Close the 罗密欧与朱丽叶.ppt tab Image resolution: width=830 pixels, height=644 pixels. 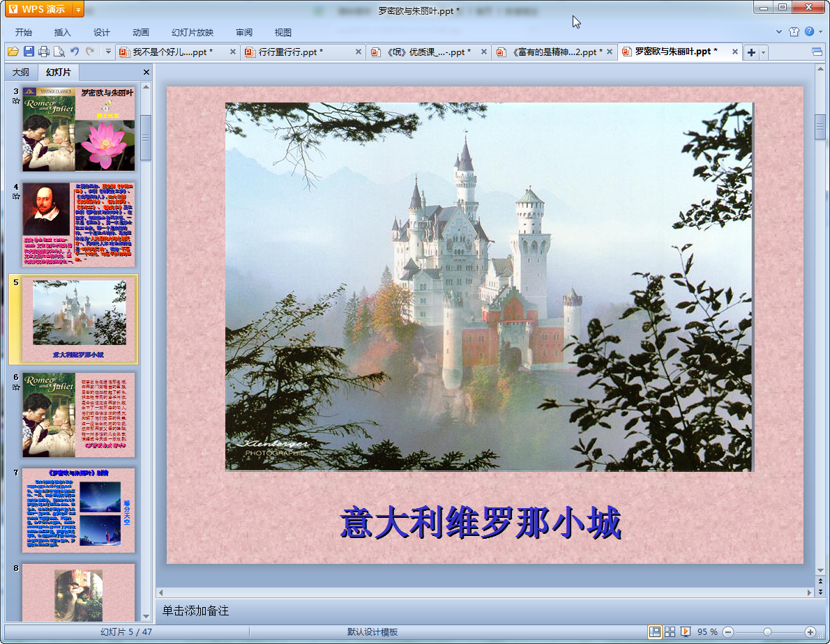tap(734, 52)
